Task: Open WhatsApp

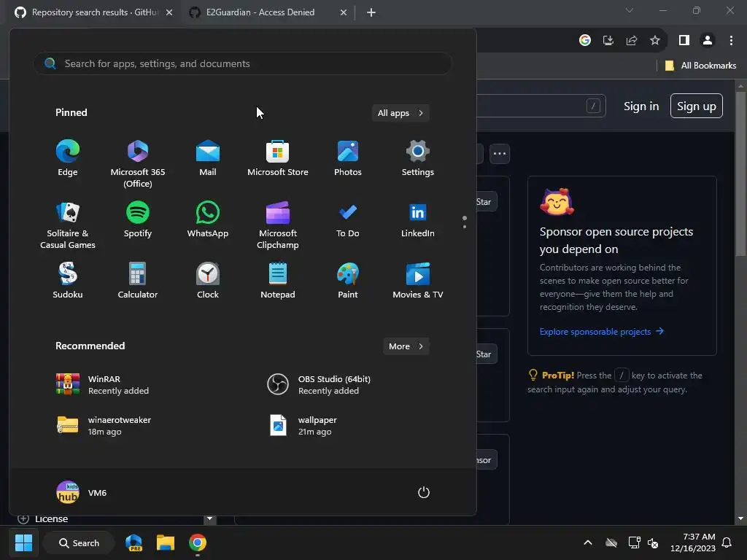Action: pos(208,220)
